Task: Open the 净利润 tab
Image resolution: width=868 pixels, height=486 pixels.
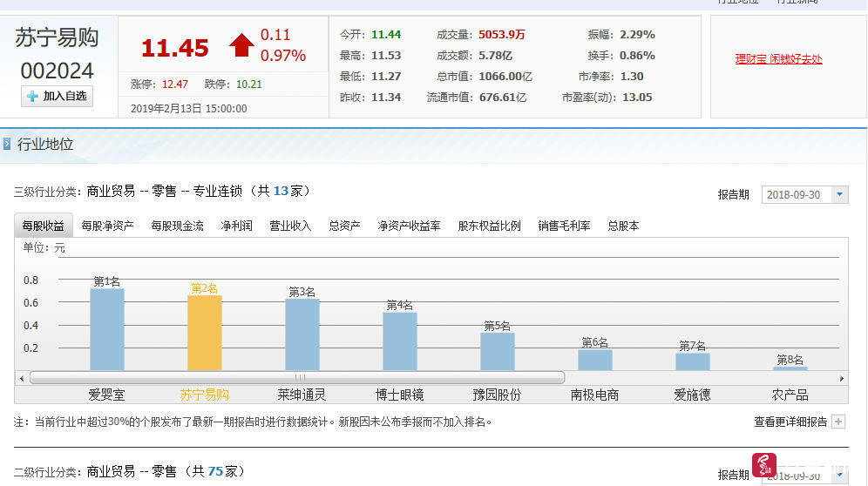Action: 236,226
